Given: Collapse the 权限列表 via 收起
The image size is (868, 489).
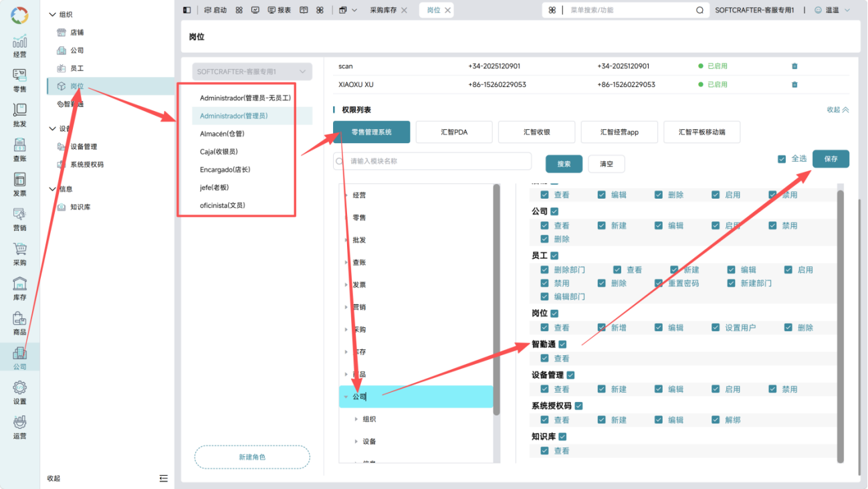Looking at the screenshot, I should 838,110.
